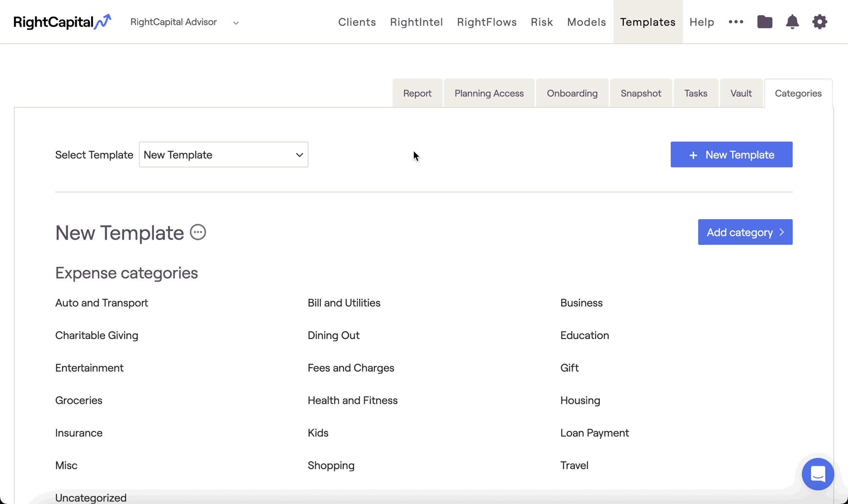Switch to the Vault tab
The width and height of the screenshot is (848, 504).
tap(741, 93)
